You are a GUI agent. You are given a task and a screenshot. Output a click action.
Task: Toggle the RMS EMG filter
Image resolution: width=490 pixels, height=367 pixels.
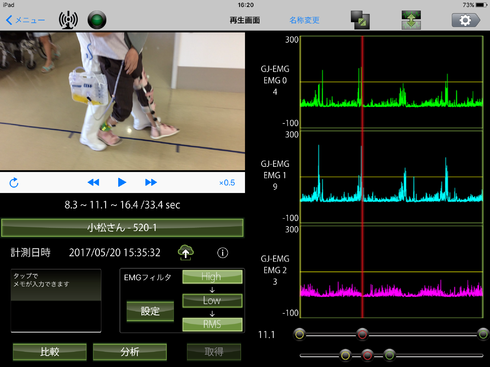[x=212, y=324]
